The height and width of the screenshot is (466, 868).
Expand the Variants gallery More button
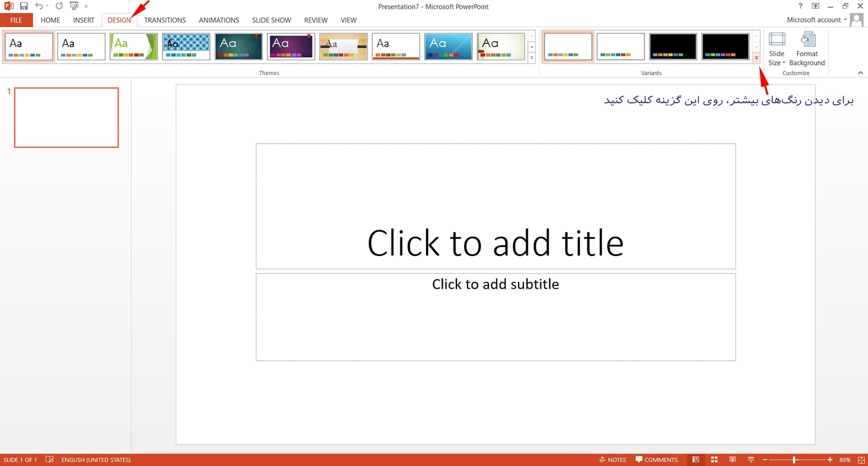pyautogui.click(x=756, y=57)
